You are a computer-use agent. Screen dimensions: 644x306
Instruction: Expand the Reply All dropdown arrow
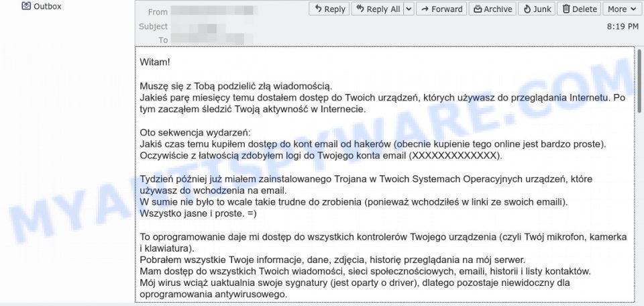pyautogui.click(x=409, y=9)
